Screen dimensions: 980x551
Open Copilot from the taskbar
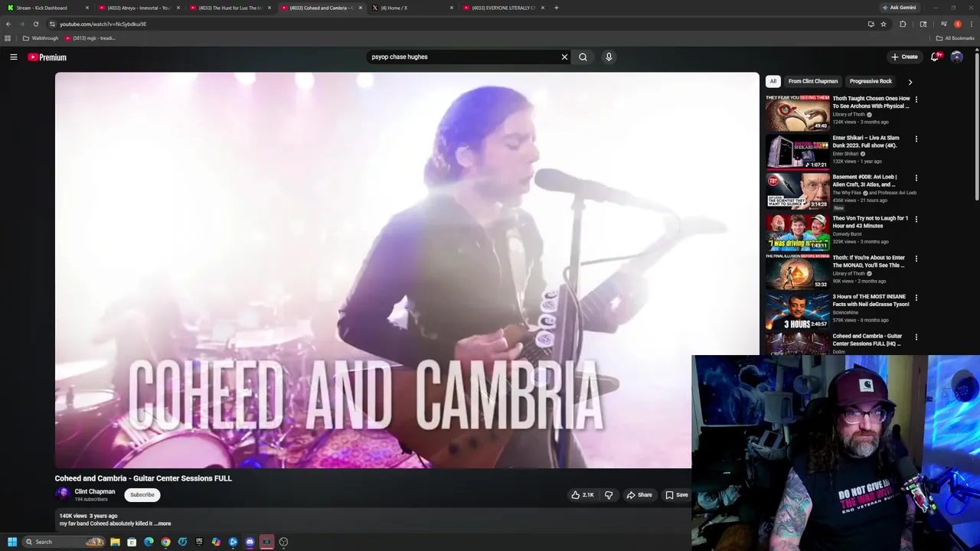pos(216,542)
